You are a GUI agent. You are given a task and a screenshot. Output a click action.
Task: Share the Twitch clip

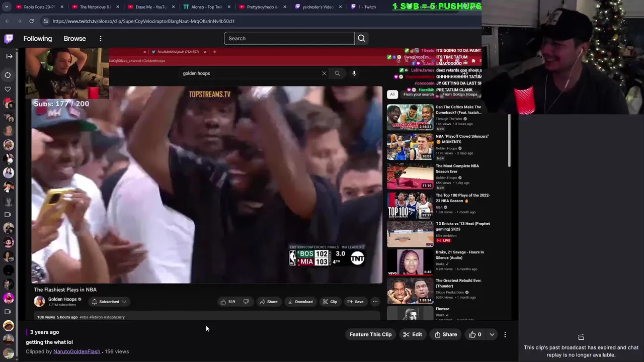click(x=446, y=334)
